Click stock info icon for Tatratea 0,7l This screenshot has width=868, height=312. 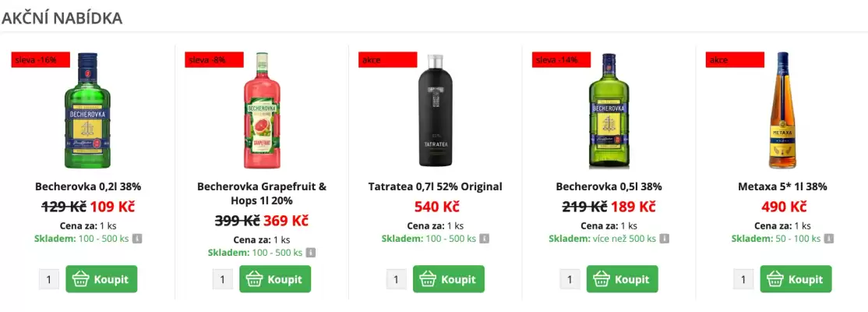pyautogui.click(x=483, y=239)
